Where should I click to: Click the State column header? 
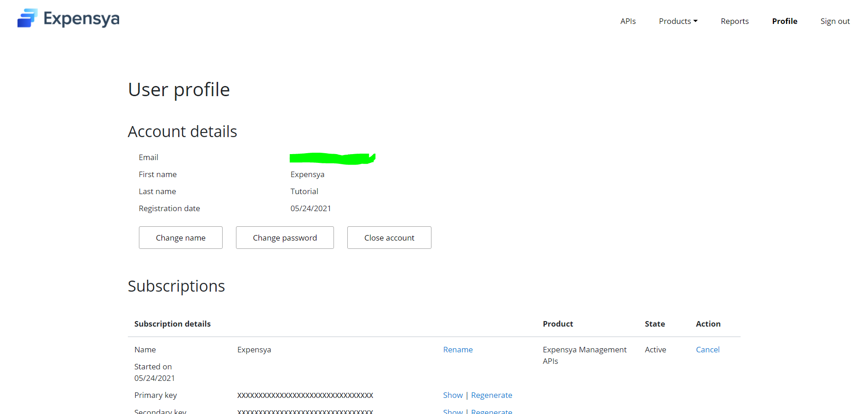point(655,324)
